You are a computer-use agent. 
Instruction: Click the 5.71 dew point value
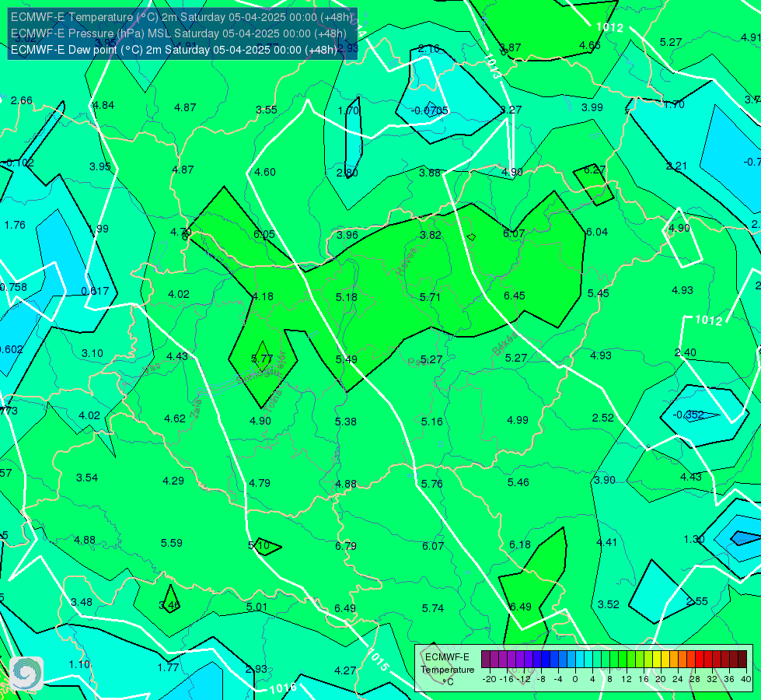click(x=430, y=297)
